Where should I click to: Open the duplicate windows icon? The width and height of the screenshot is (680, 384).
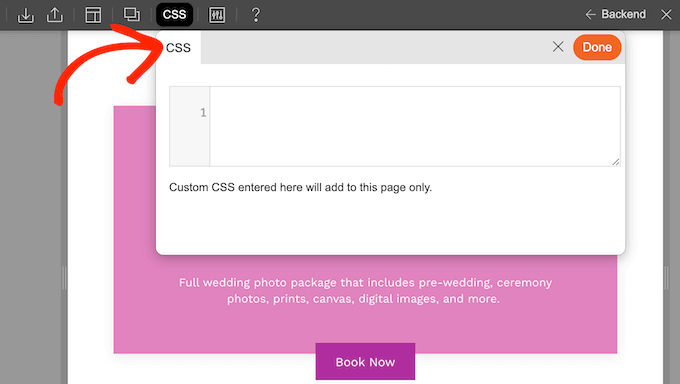(131, 15)
